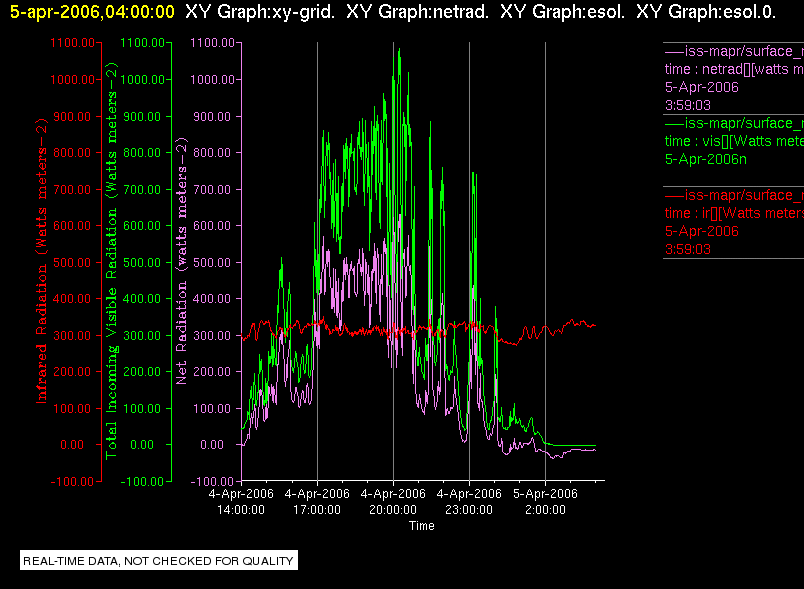Click the green Total Incoming Visible Radiation label

pos(111,260)
